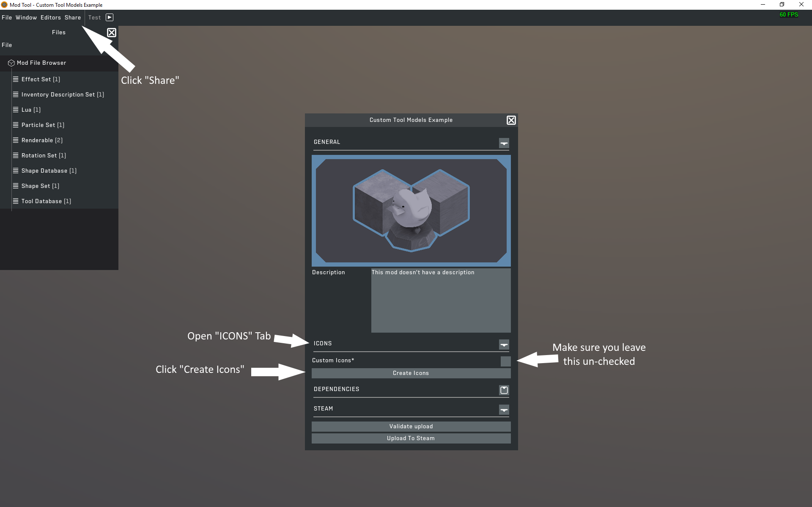The image size is (812, 507).
Task: Click the ICONS section header text
Action: click(x=323, y=343)
